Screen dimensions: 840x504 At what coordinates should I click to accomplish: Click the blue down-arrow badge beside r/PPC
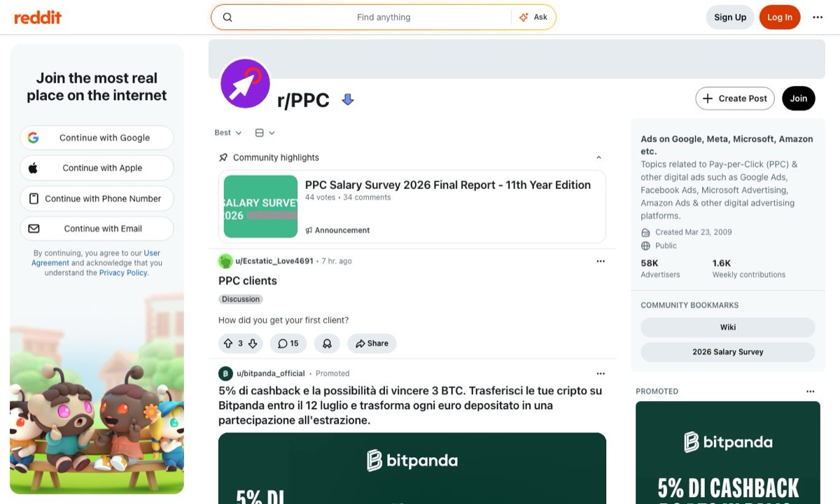click(x=347, y=100)
